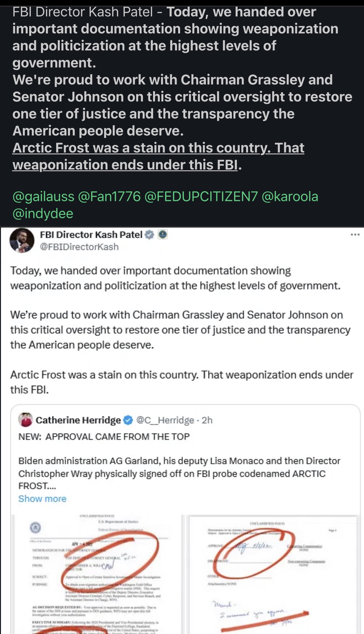
Task: Click the automated account label icon
Action: coord(163,235)
